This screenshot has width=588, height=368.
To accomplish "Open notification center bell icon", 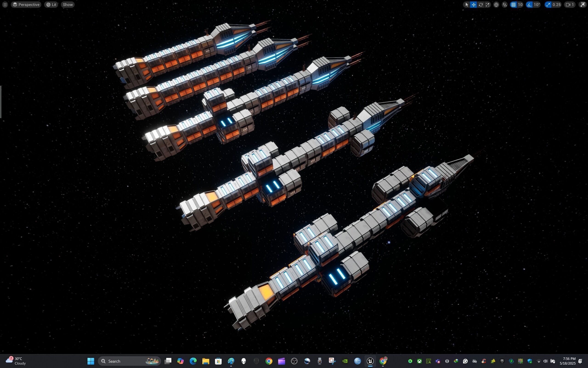I will [580, 361].
